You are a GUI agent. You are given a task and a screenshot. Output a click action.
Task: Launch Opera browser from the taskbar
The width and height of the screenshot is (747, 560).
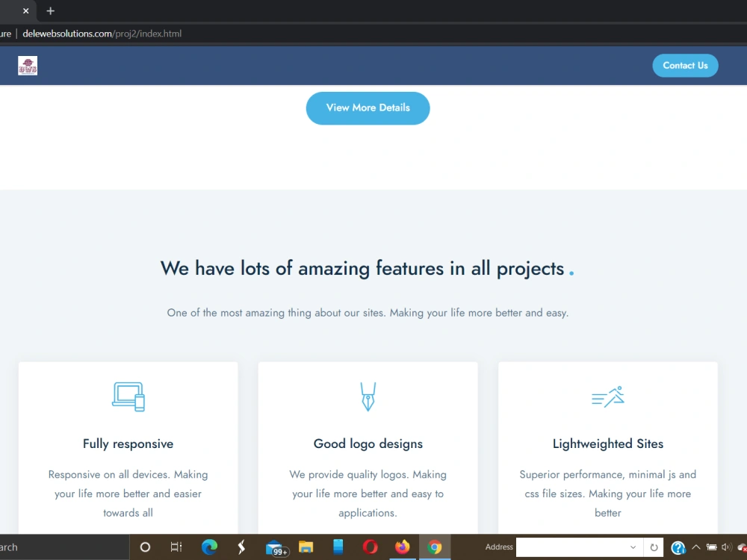(371, 547)
